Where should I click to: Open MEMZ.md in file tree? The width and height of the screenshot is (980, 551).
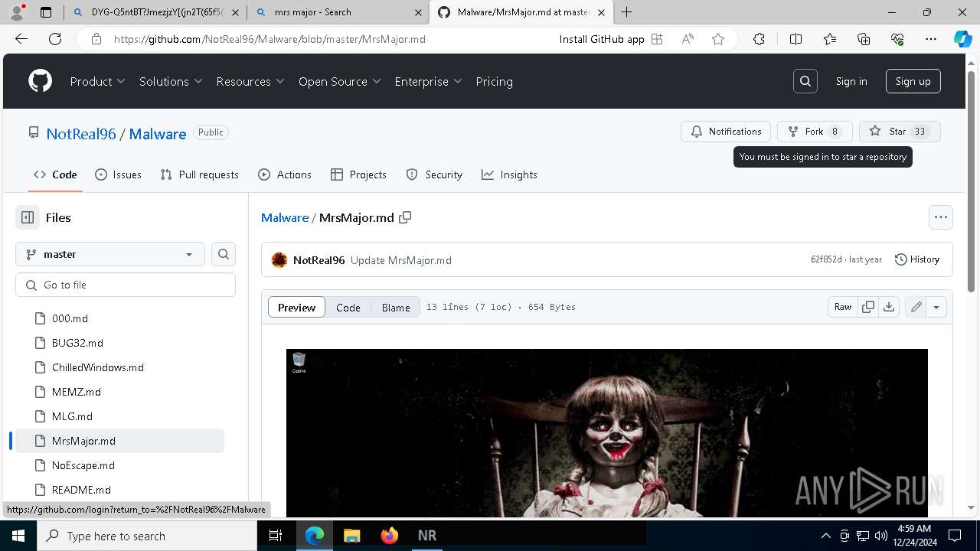point(77,392)
